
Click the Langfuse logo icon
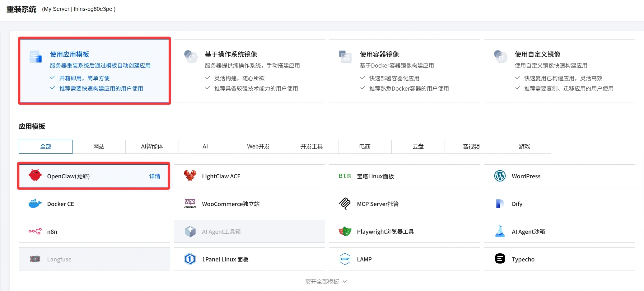pos(35,259)
